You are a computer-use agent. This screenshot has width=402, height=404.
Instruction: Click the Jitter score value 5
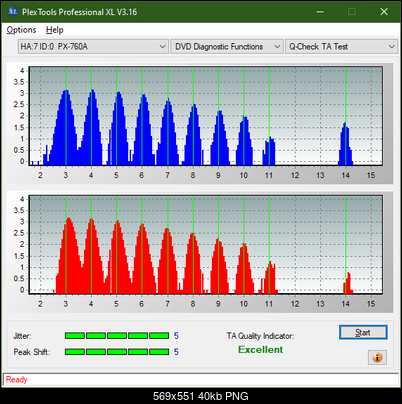pyautogui.click(x=176, y=336)
